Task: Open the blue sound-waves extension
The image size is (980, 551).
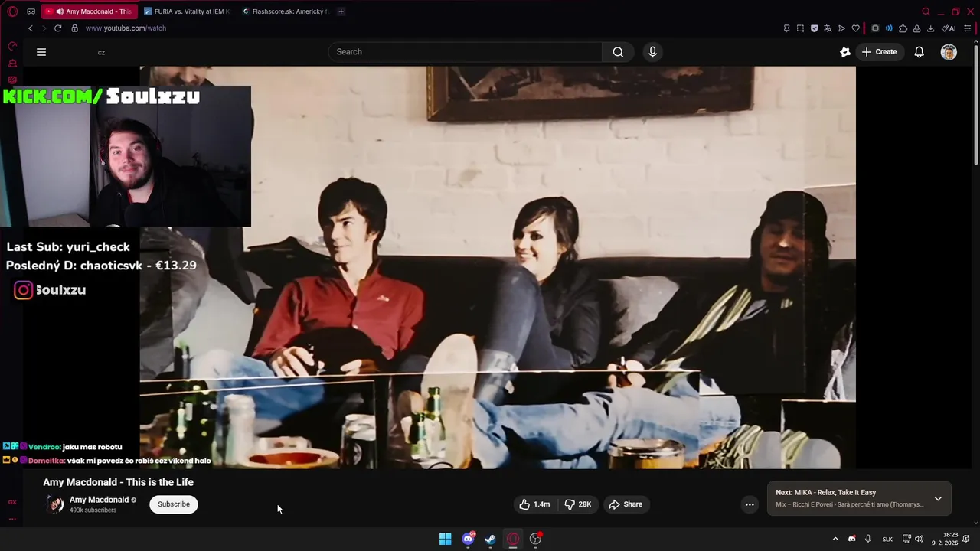Action: pyautogui.click(x=889, y=28)
